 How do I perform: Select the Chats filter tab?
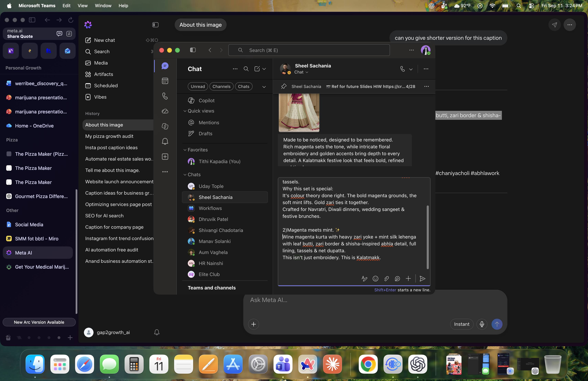pos(244,87)
